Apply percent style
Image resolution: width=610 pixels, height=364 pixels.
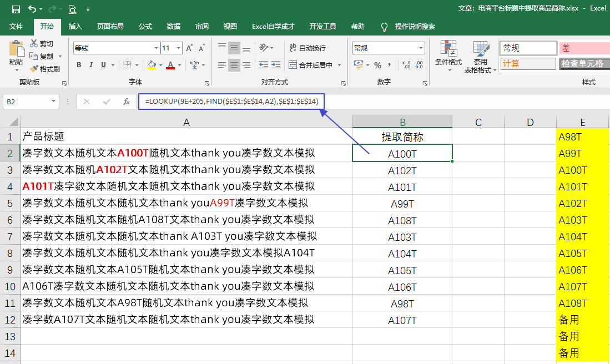pos(377,65)
